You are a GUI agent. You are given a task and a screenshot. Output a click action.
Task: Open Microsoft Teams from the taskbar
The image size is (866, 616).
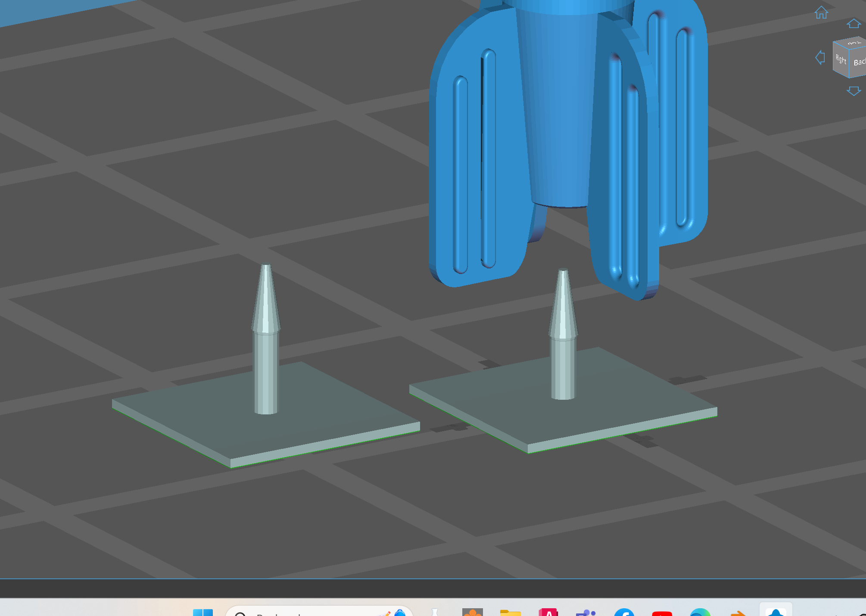(x=586, y=613)
